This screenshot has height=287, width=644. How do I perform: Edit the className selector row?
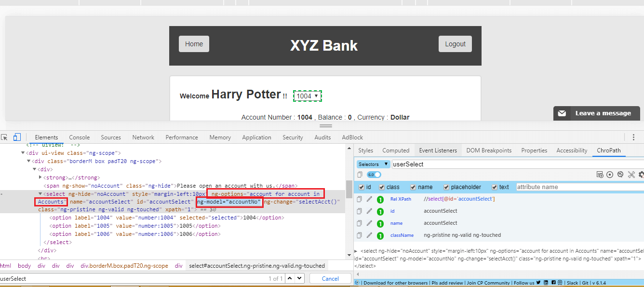(369, 235)
